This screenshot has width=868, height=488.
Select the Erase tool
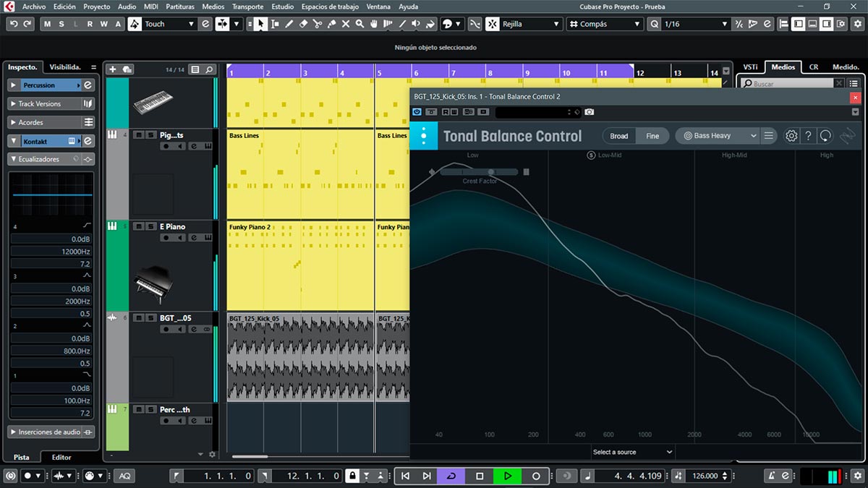[x=304, y=24]
